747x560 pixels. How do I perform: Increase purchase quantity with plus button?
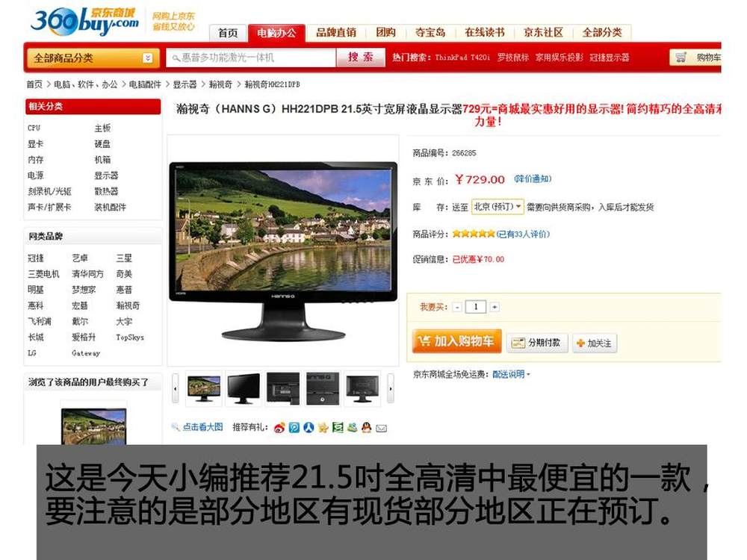[495, 307]
